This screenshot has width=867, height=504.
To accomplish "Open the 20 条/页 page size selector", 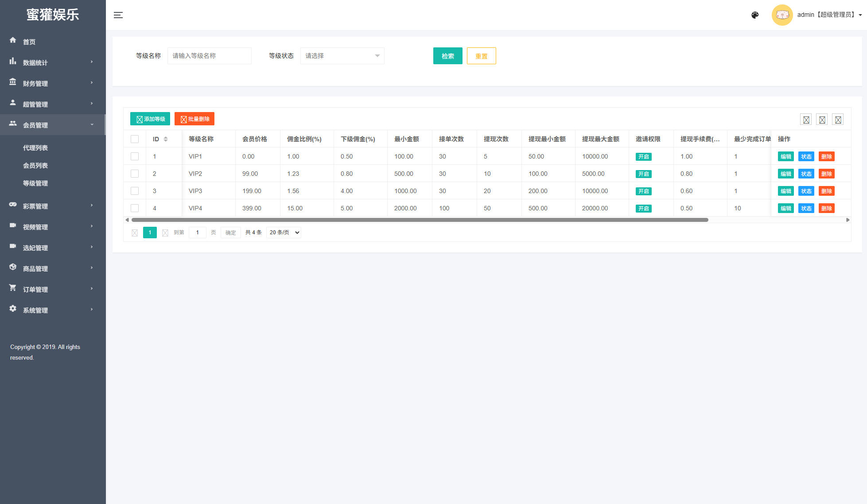I will pyautogui.click(x=284, y=233).
